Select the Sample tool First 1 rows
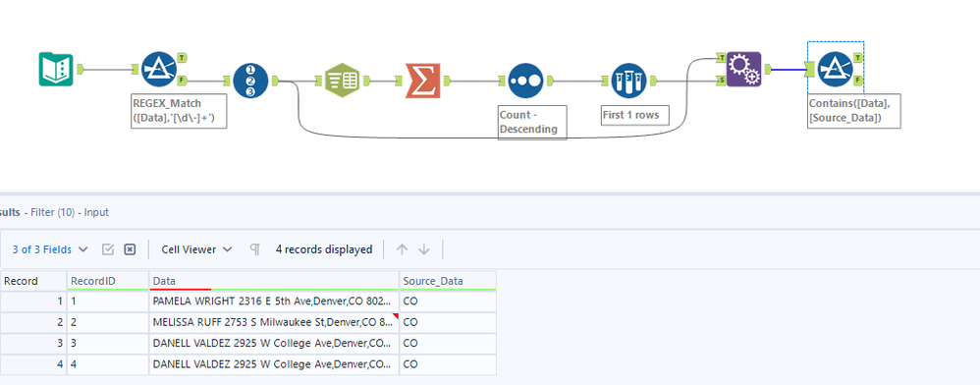This screenshot has height=385, width=980. 628,80
